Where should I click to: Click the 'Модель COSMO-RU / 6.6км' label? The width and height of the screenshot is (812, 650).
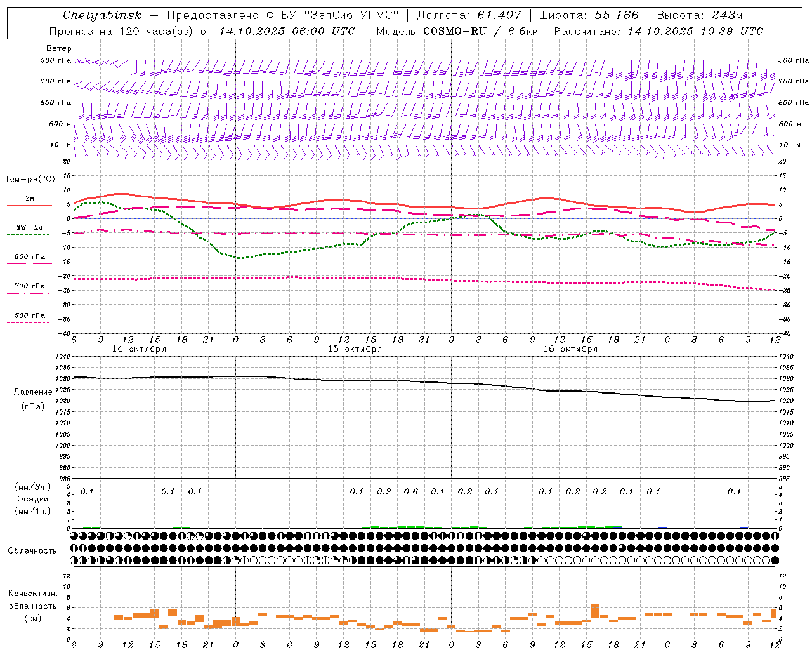click(457, 31)
